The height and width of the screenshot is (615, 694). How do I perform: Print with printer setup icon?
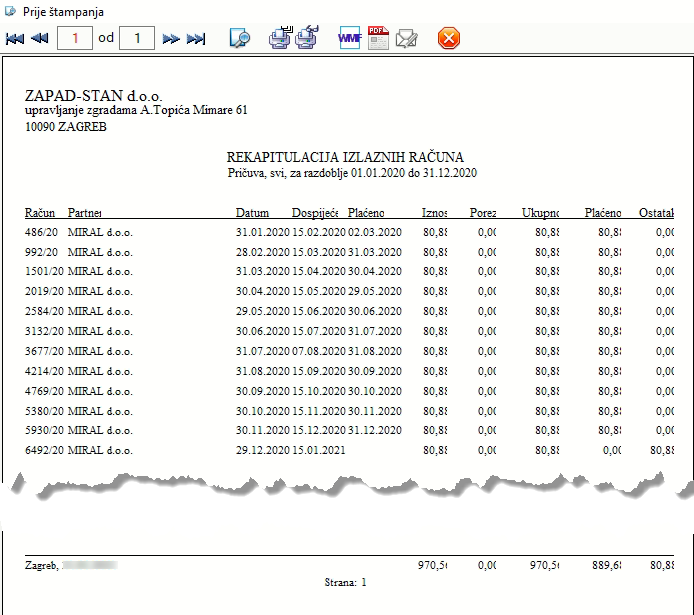280,38
